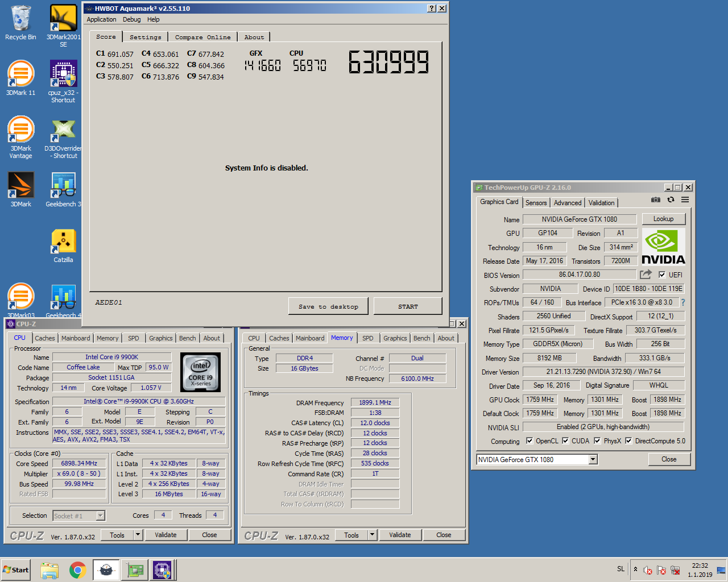Open the Application menu in Aquamark
728x582 pixels.
click(101, 19)
